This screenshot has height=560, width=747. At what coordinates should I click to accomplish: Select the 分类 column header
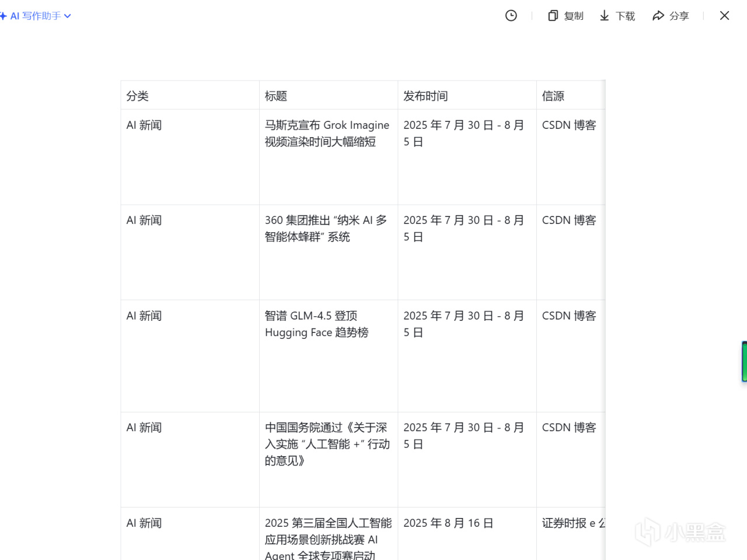(190, 95)
